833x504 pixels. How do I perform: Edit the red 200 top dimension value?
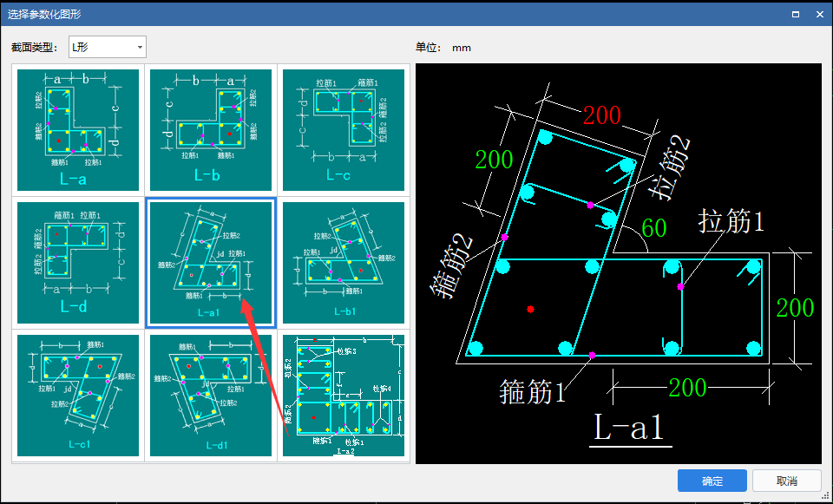(x=602, y=115)
